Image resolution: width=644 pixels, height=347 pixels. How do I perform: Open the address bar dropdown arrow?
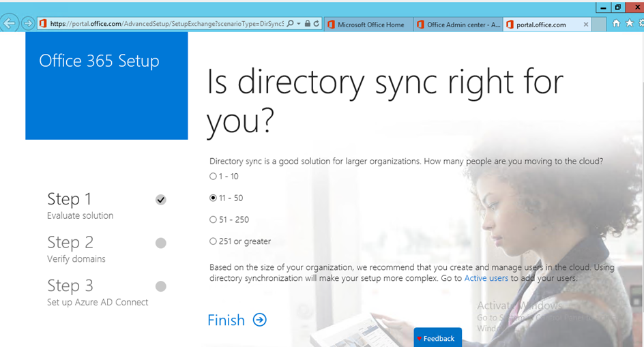pos(299,24)
